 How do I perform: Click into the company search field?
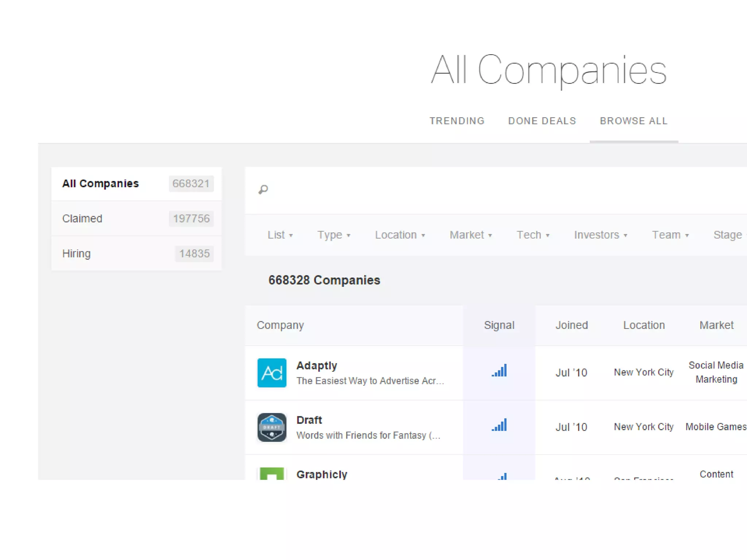(x=474, y=190)
